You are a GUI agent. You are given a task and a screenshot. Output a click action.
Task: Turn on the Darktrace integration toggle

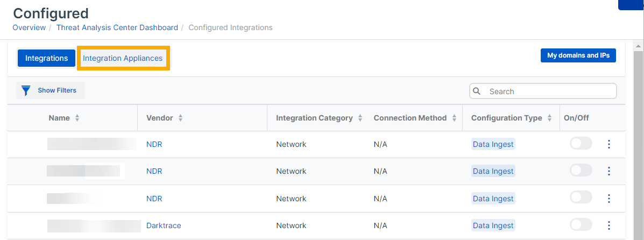pyautogui.click(x=581, y=225)
